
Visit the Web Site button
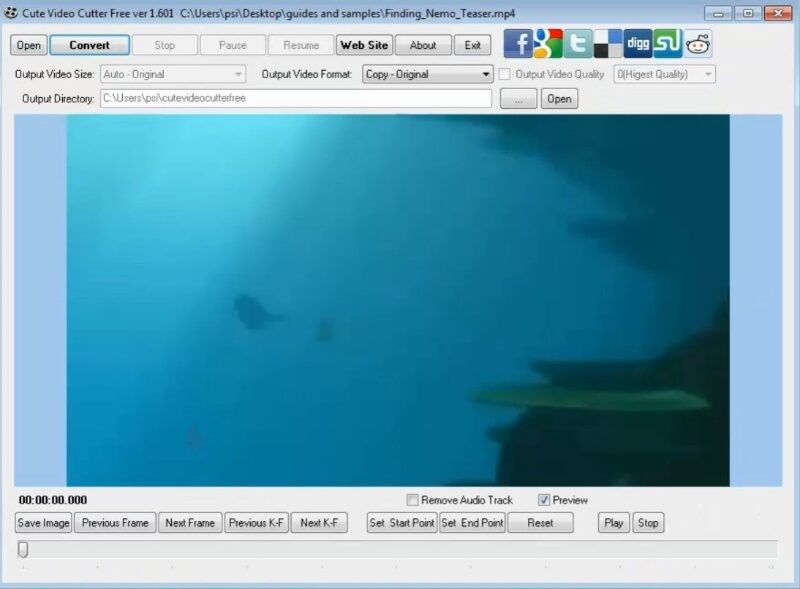[364, 45]
